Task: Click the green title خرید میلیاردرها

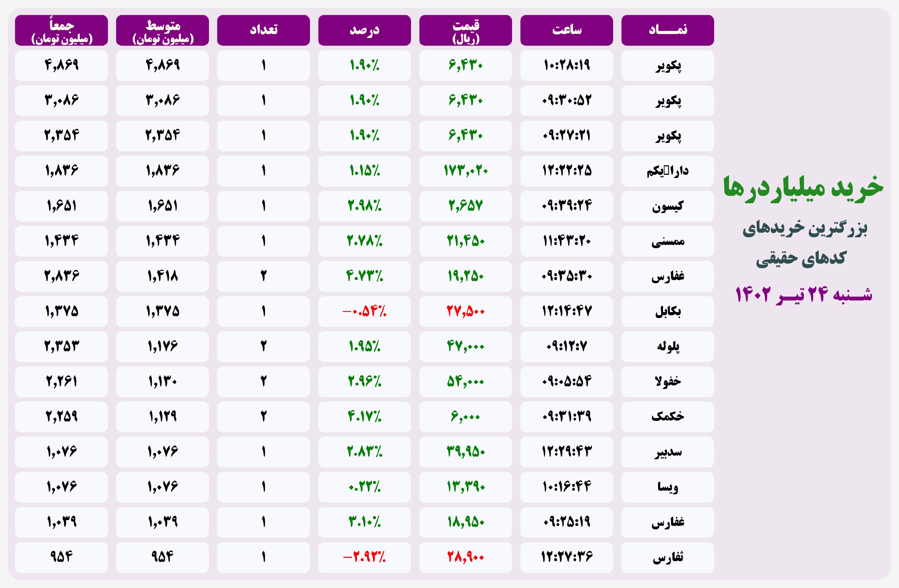Action: pyautogui.click(x=803, y=188)
